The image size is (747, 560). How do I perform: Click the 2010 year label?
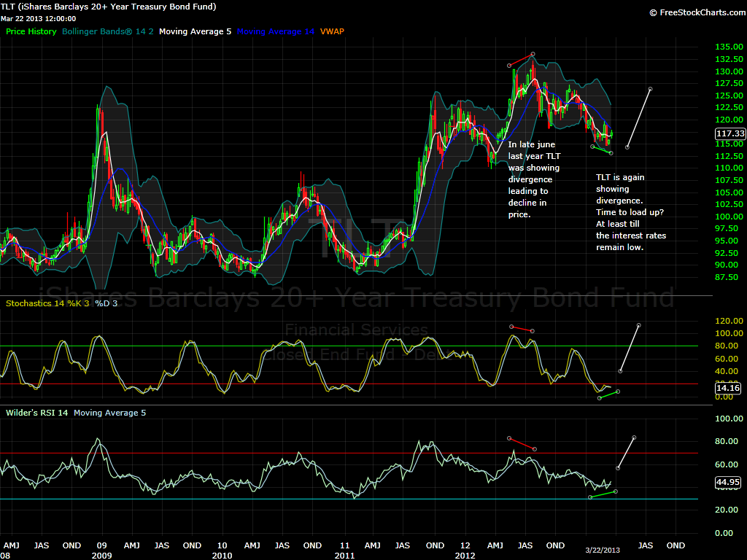[x=222, y=556]
